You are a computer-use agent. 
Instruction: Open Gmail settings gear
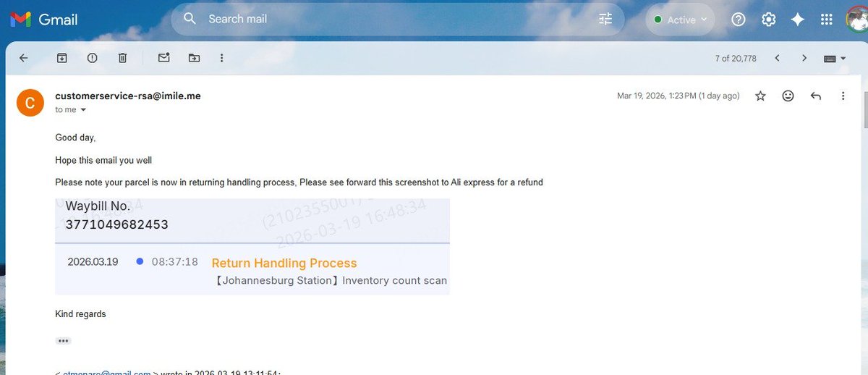point(768,20)
